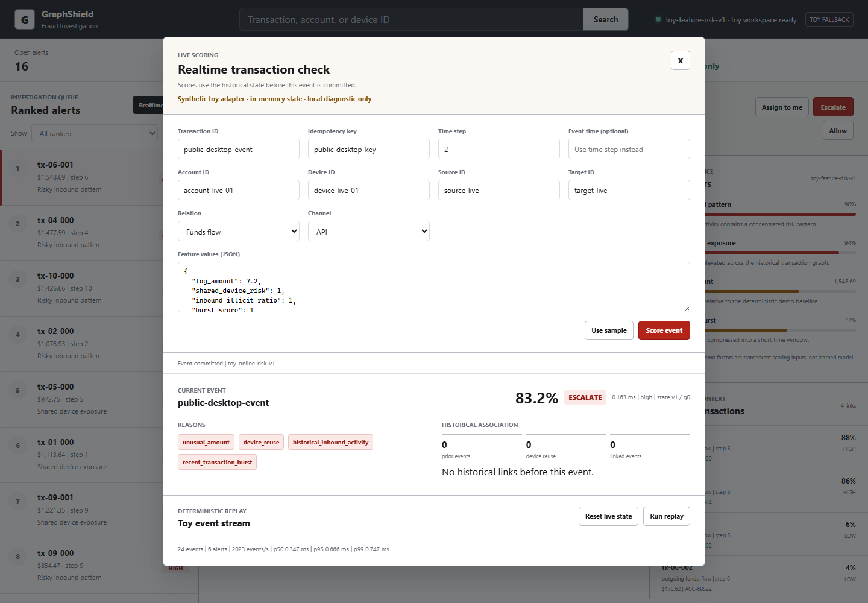The height and width of the screenshot is (603, 868).
Task: Click the public-desktop-event current event title
Action: (x=224, y=403)
